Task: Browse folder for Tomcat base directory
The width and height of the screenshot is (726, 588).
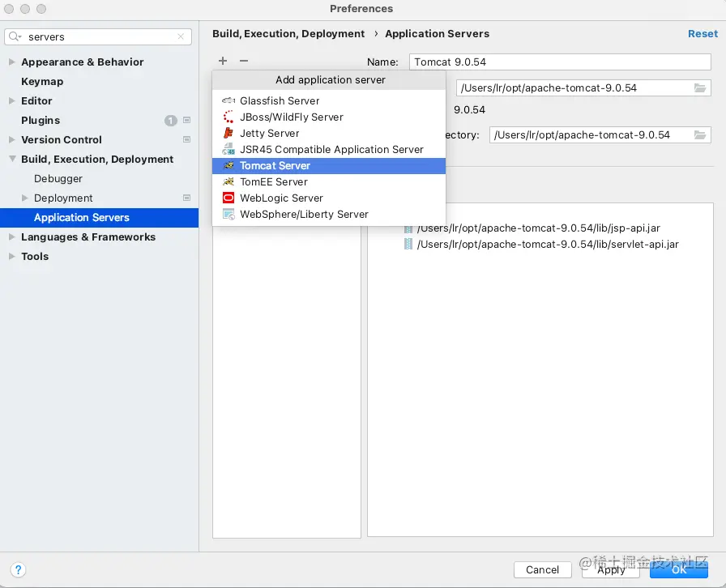Action: [x=700, y=134]
